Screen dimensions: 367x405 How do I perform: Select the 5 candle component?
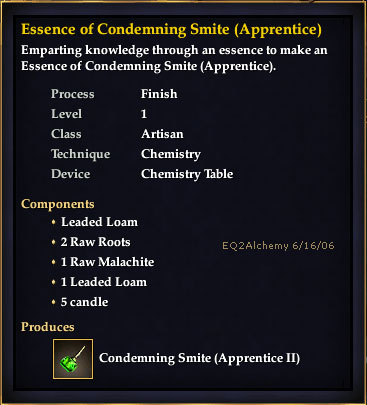(x=84, y=302)
